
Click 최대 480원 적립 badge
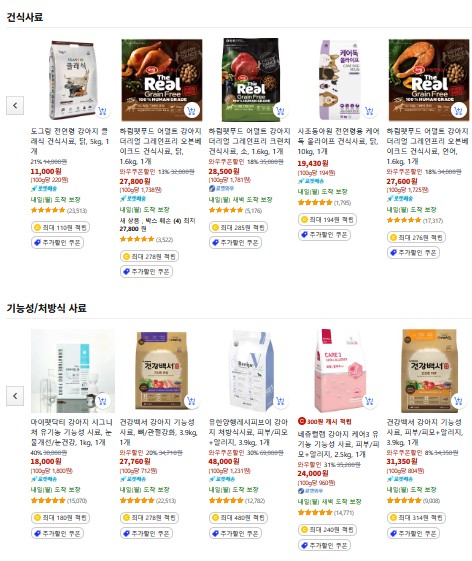coord(238,518)
